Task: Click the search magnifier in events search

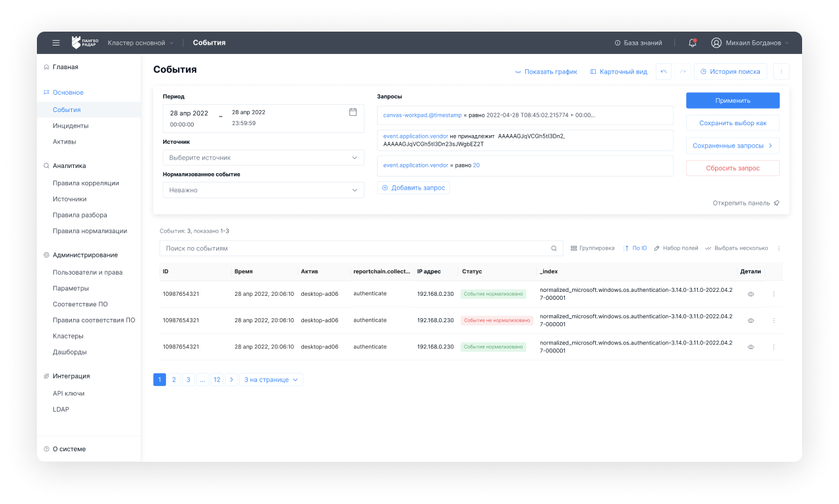Action: (554, 248)
